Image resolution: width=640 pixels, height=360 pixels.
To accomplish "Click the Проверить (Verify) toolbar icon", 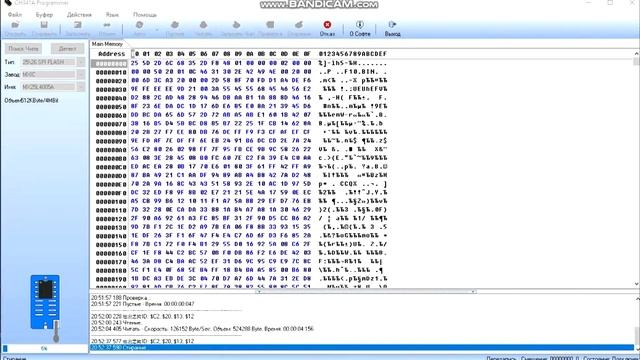I will [270, 25].
